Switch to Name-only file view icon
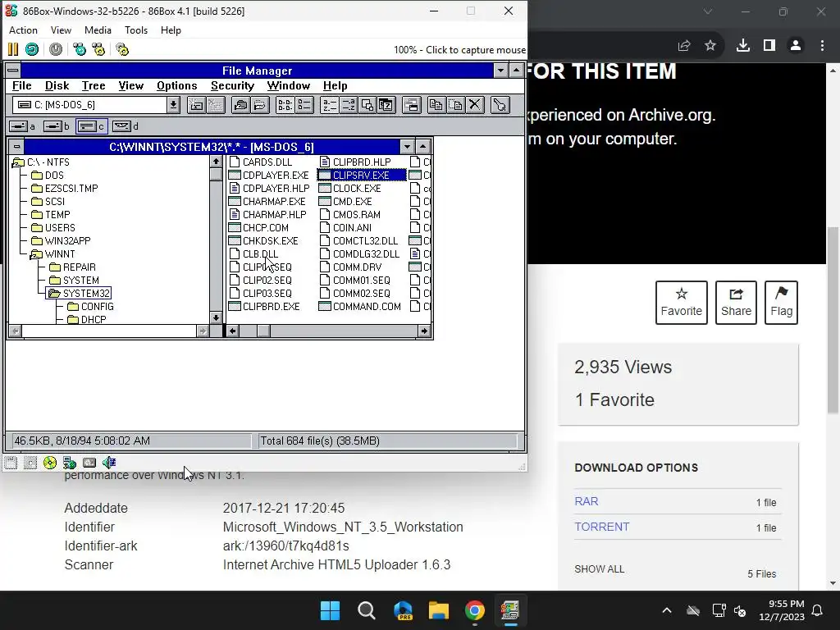Viewport: 840px width, 630px height. 285,105
